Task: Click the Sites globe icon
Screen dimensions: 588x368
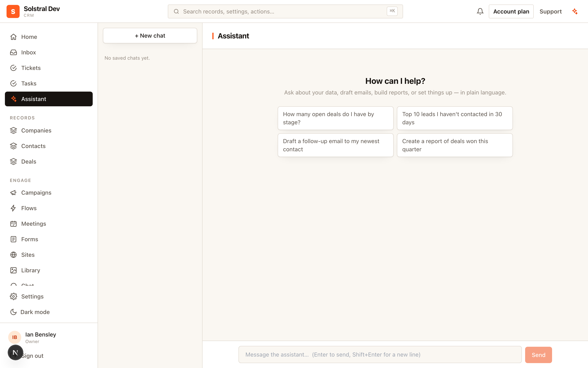Action: click(x=14, y=255)
